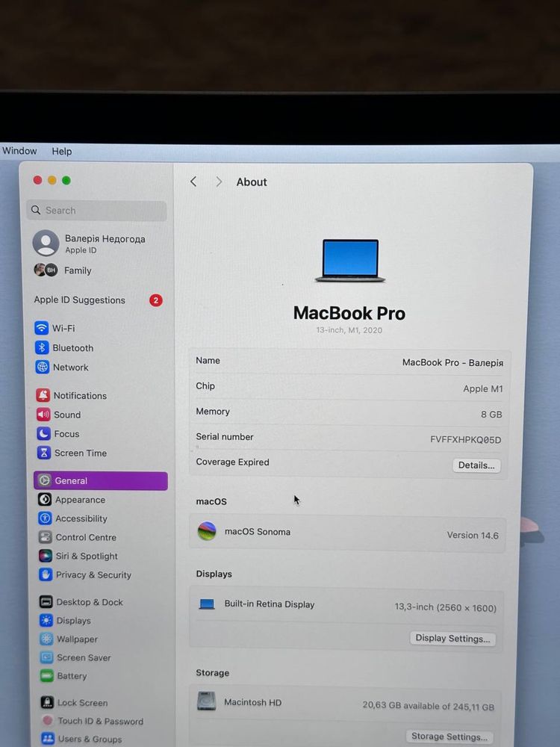560x747 pixels.
Task: Open the Appearance icon
Action: [x=45, y=499]
